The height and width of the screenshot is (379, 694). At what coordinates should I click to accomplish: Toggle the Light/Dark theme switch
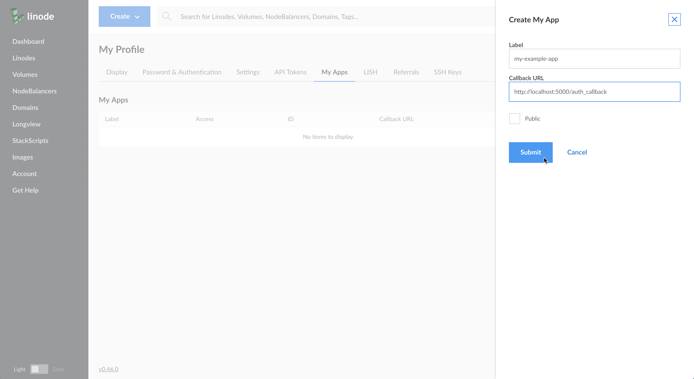pos(39,369)
